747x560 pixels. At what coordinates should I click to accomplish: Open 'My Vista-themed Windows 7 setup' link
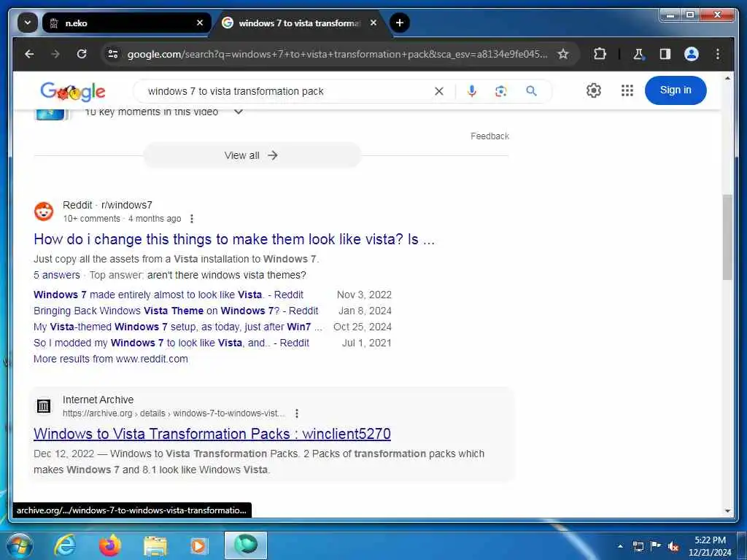point(178,327)
